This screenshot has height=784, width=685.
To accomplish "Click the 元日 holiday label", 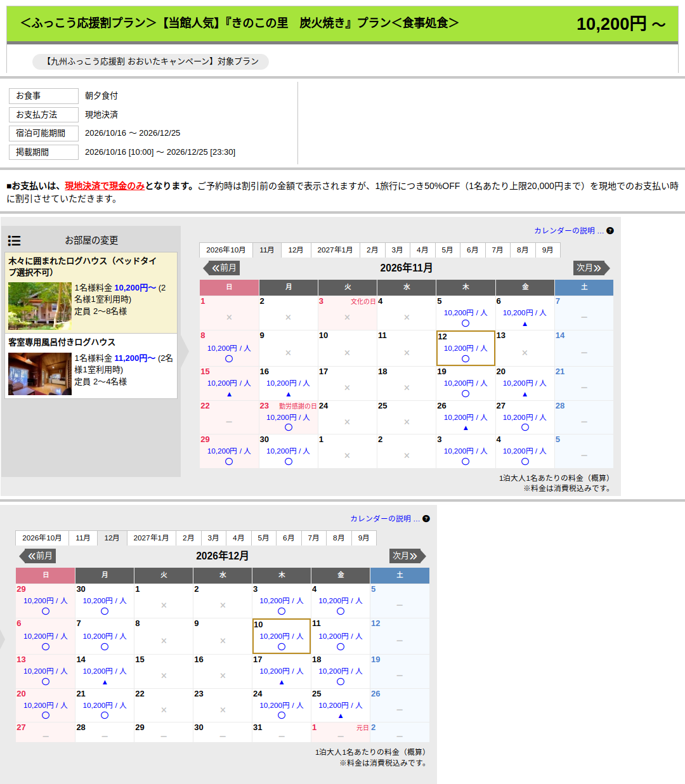I will point(362,728).
